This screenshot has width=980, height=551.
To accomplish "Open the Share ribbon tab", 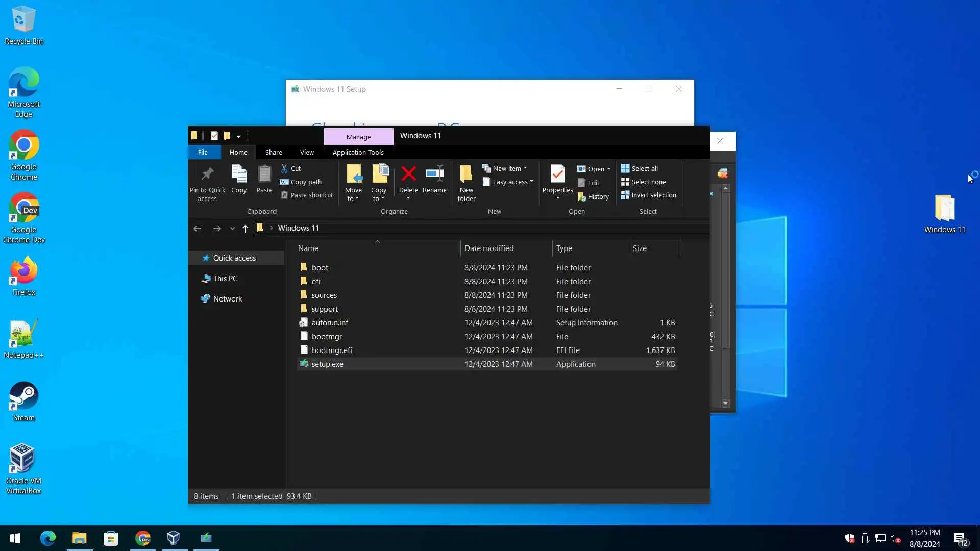I will pyautogui.click(x=274, y=152).
